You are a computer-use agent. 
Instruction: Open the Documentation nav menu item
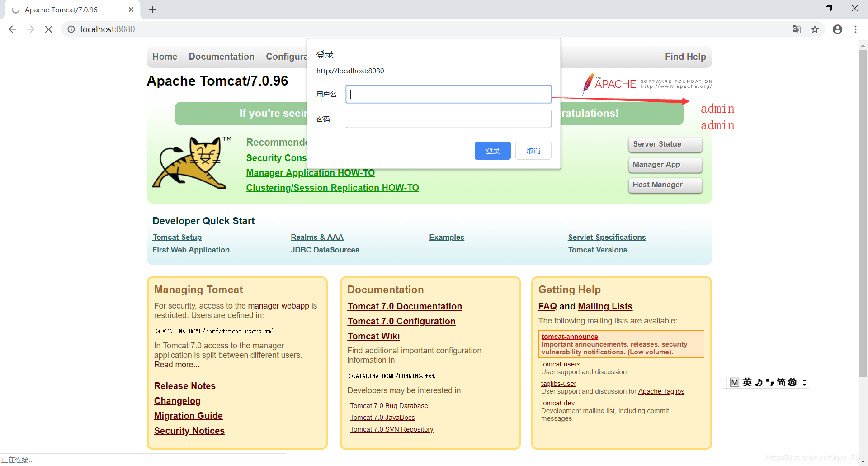(x=222, y=57)
